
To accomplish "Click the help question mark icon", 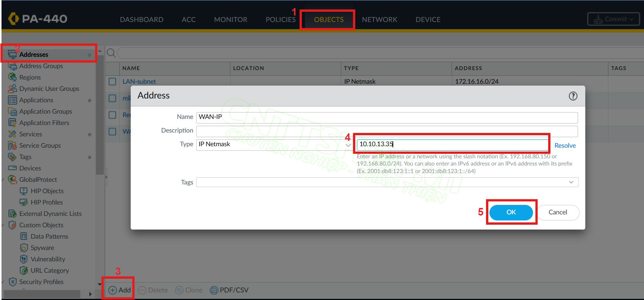I will (573, 96).
